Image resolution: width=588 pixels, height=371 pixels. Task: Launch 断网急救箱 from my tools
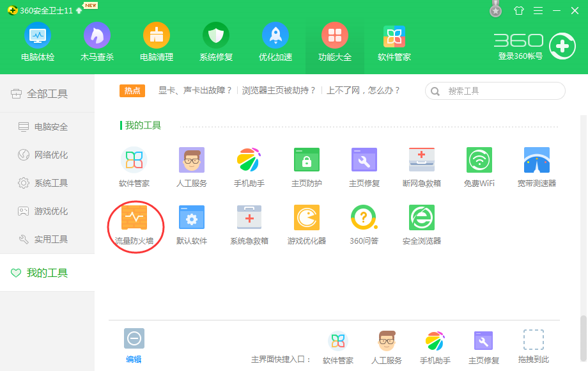coord(422,166)
